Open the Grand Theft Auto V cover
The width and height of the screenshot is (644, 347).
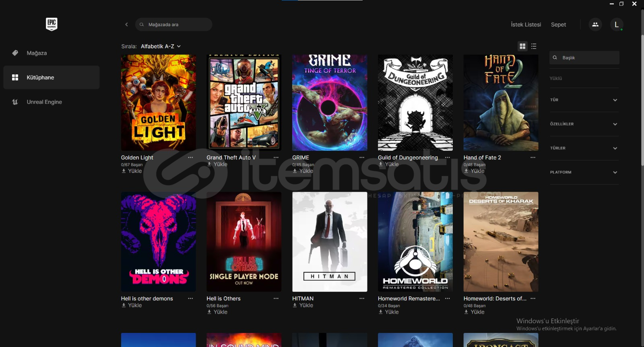coord(244,103)
